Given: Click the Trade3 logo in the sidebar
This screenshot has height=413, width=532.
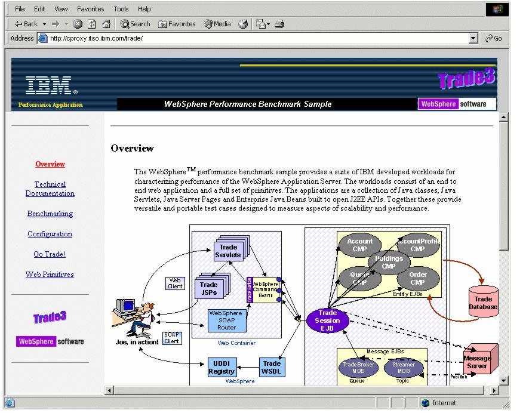Looking at the screenshot, I should tap(50, 318).
